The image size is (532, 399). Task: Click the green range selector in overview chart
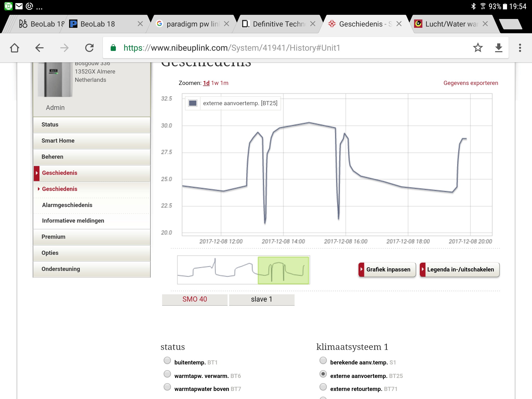click(283, 270)
